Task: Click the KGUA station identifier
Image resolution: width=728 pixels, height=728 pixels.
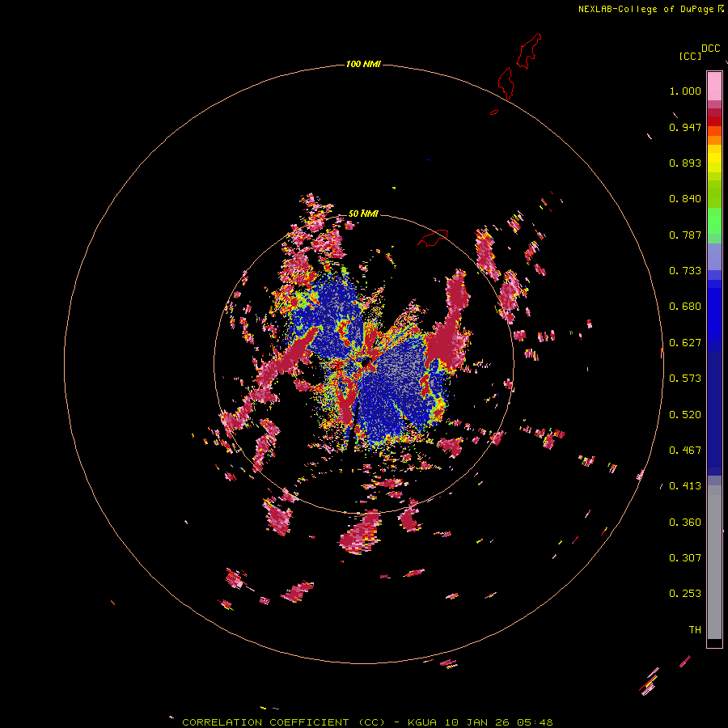Action: point(422,722)
